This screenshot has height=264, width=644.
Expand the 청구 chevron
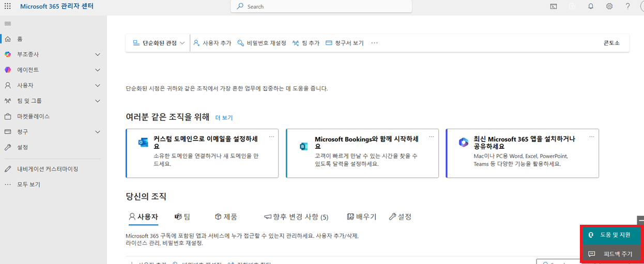(x=98, y=132)
